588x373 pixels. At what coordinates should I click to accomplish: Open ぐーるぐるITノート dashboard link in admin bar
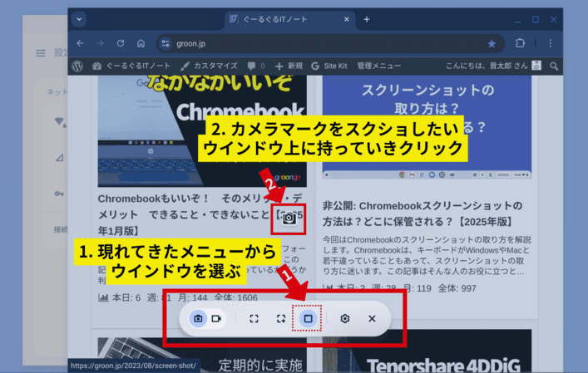coord(131,66)
